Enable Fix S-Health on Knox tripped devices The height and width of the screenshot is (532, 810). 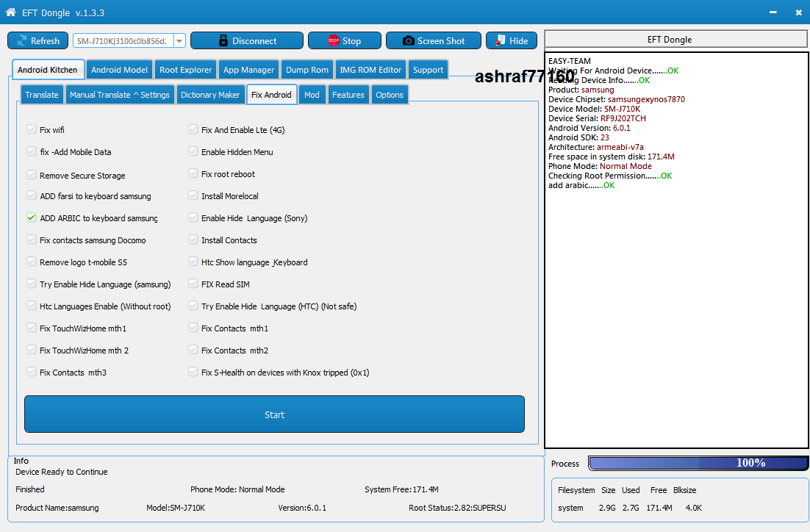(x=193, y=372)
